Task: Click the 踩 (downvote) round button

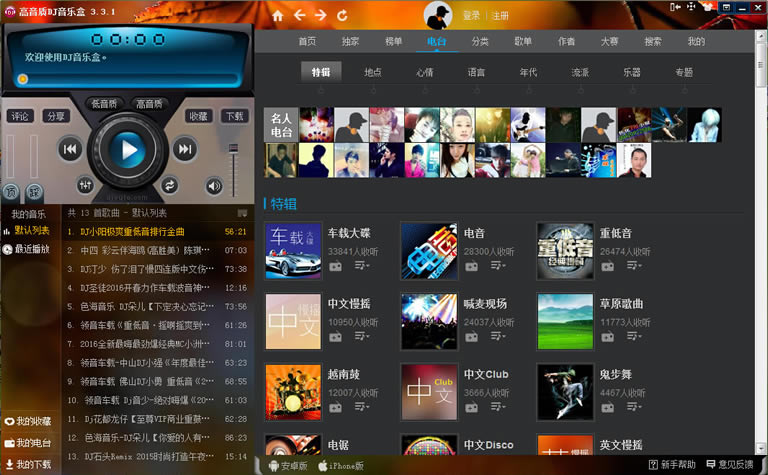Action: [x=34, y=192]
